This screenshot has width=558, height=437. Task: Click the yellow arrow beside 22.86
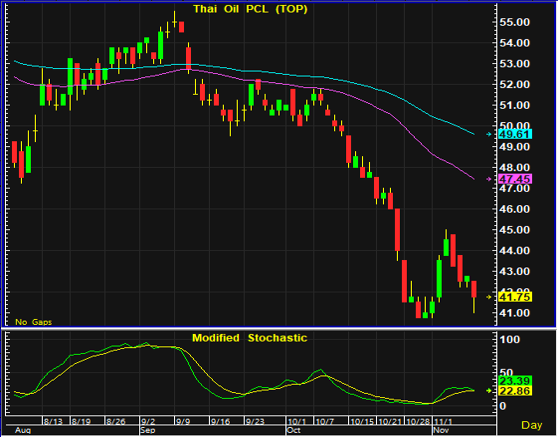pos(489,391)
